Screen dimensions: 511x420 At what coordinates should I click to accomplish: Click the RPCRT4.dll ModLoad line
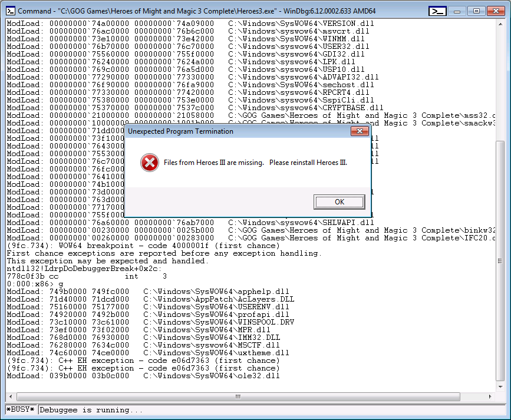[x=188, y=92]
